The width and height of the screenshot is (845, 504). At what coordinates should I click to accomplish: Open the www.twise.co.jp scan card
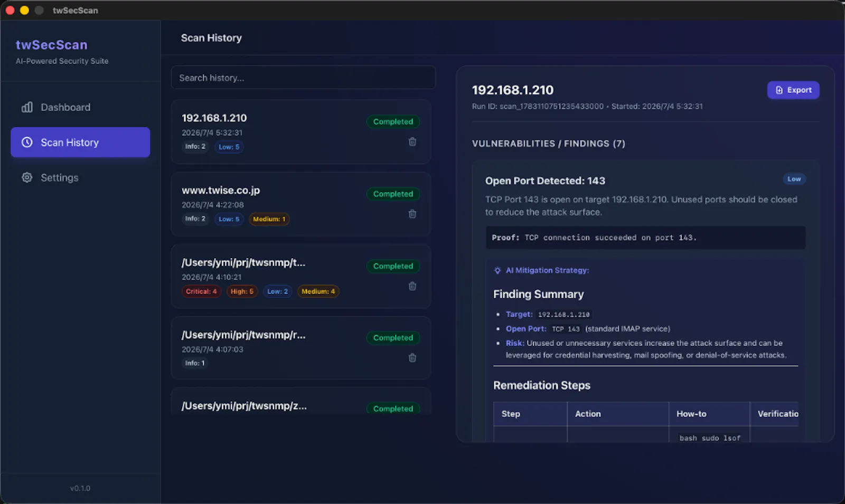click(301, 204)
